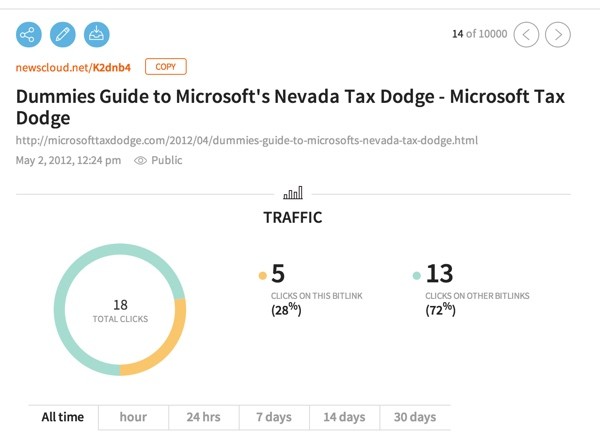This screenshot has width=600, height=434.
Task: Click the (28%) percentage text
Action: [286, 309]
